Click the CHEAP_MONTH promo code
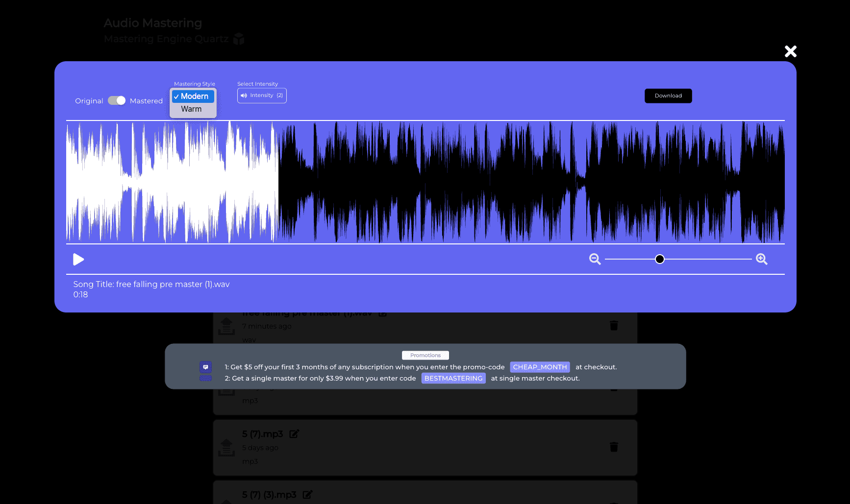The height and width of the screenshot is (504, 850). click(x=539, y=367)
